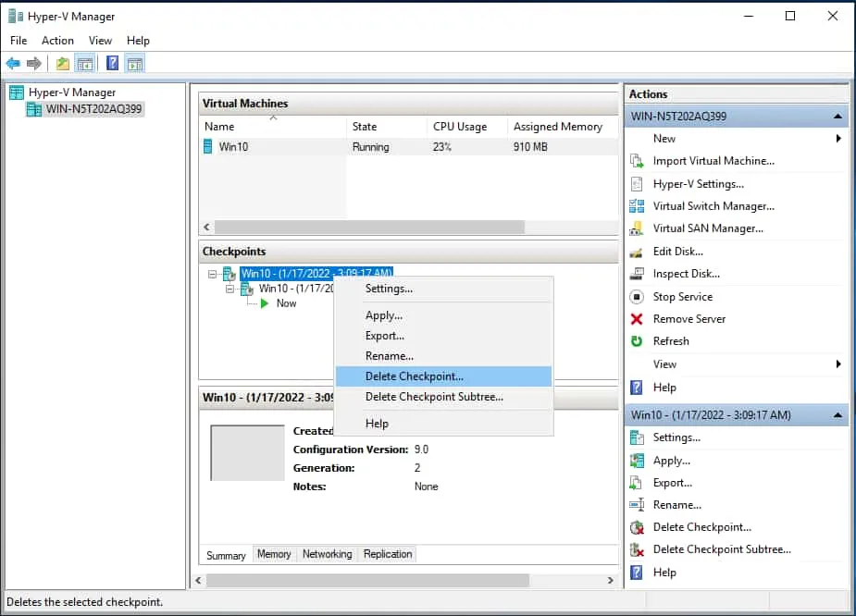Click the Back arrow toolbar icon
The width and height of the screenshot is (856, 616).
13,64
